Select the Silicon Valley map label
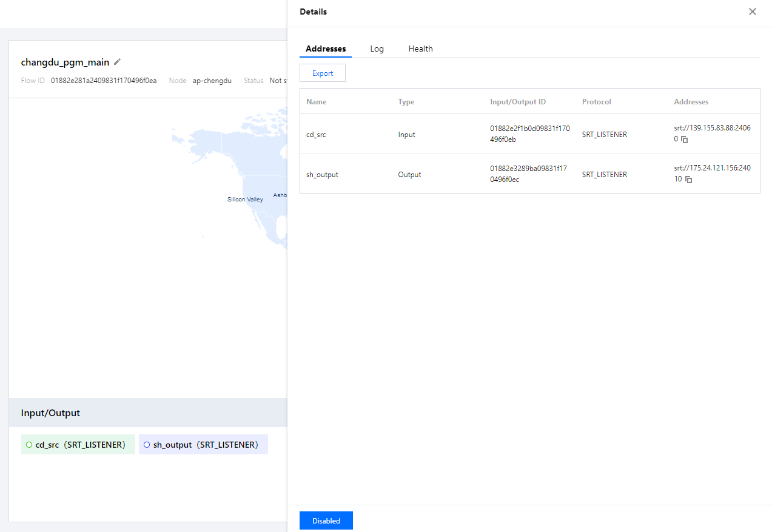 pos(245,200)
